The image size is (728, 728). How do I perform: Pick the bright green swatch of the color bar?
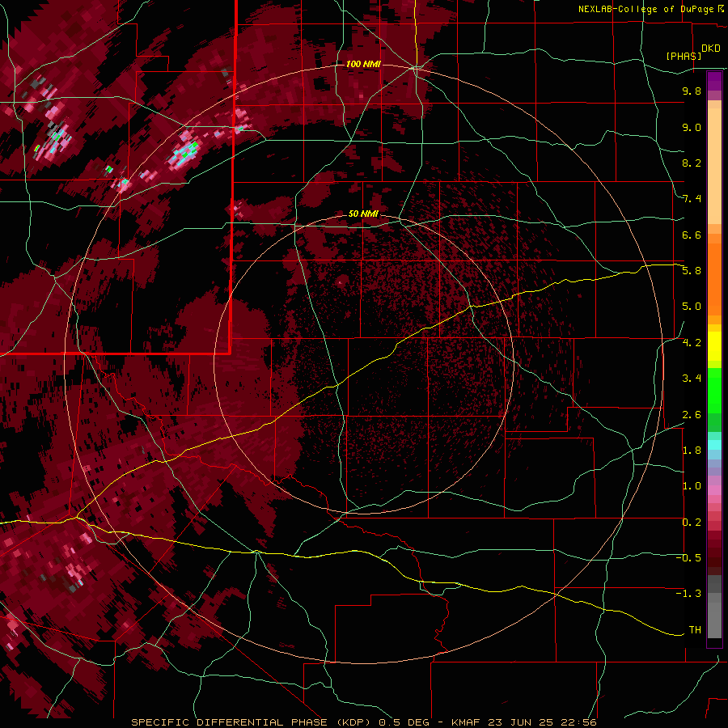click(x=714, y=392)
